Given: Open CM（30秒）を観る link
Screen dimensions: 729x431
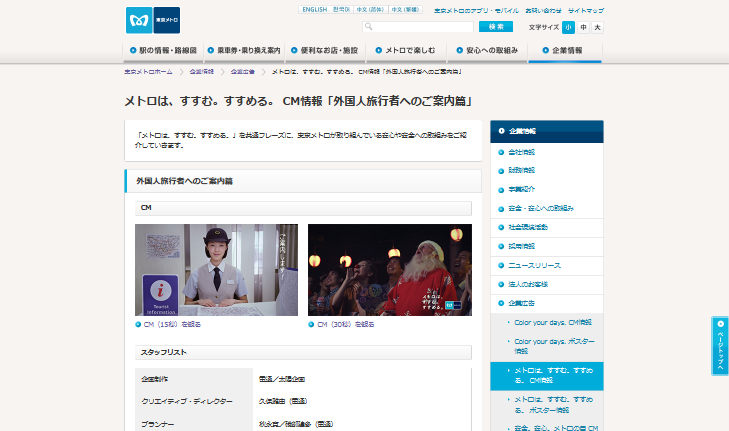Looking at the screenshot, I should (345, 325).
